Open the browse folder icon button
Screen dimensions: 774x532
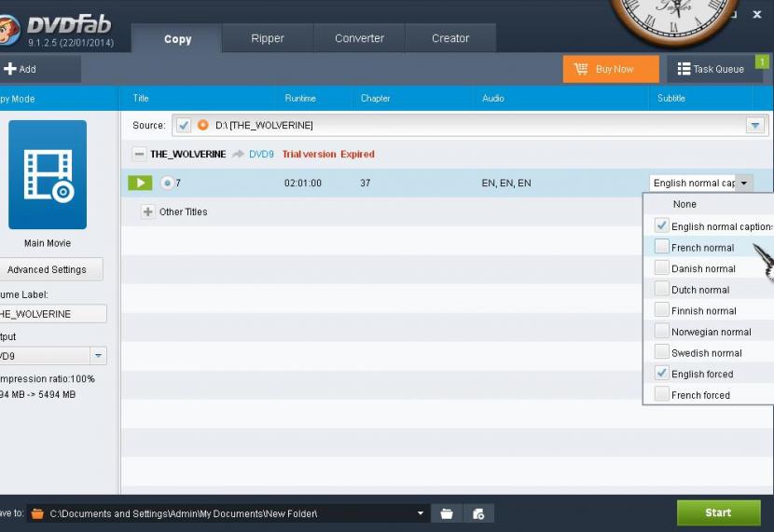click(447, 513)
